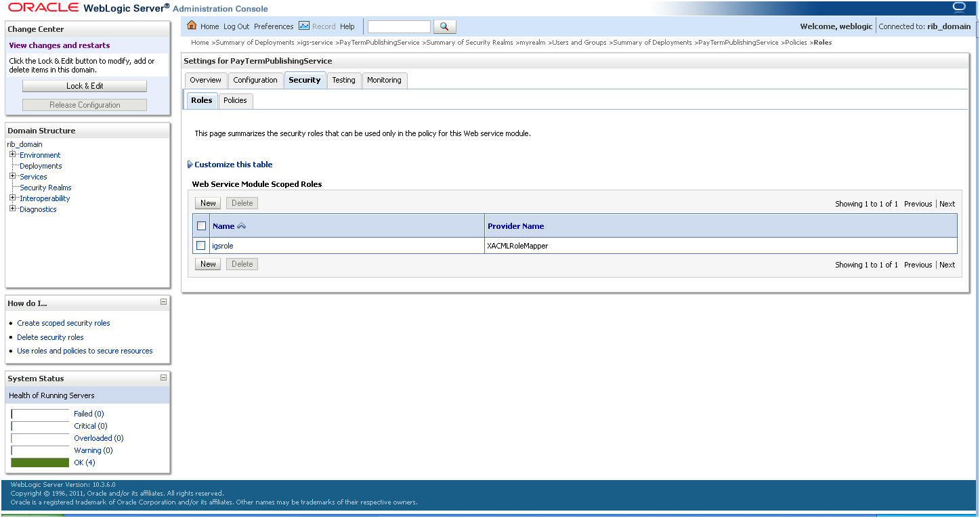The image size is (980, 518).
Task: Click the magnifying glass search button
Action: click(444, 26)
